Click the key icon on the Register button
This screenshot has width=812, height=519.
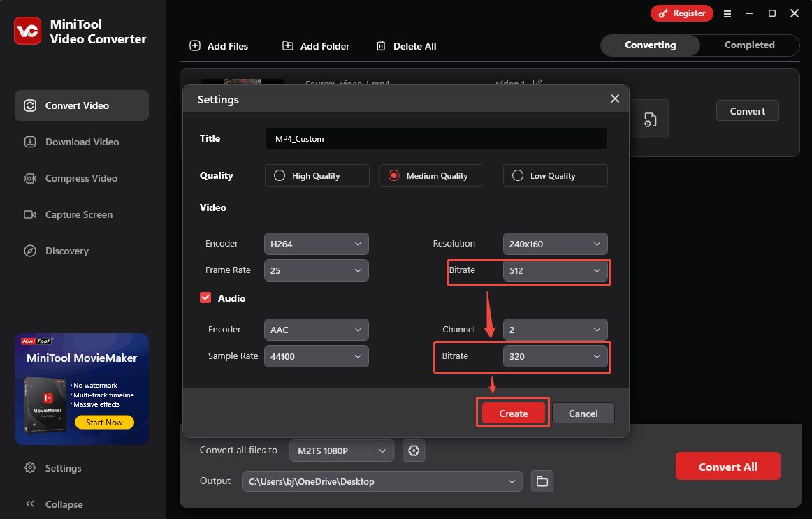pos(663,13)
